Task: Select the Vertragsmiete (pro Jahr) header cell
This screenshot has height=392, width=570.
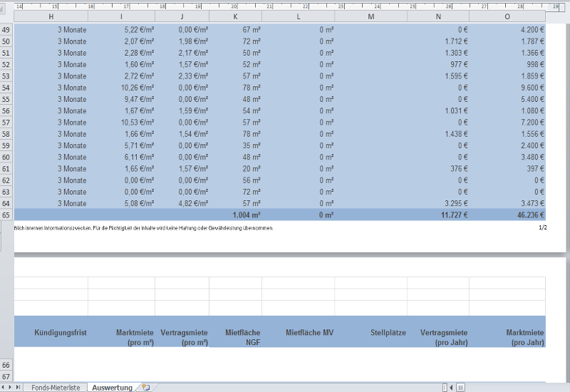Action: (438, 331)
